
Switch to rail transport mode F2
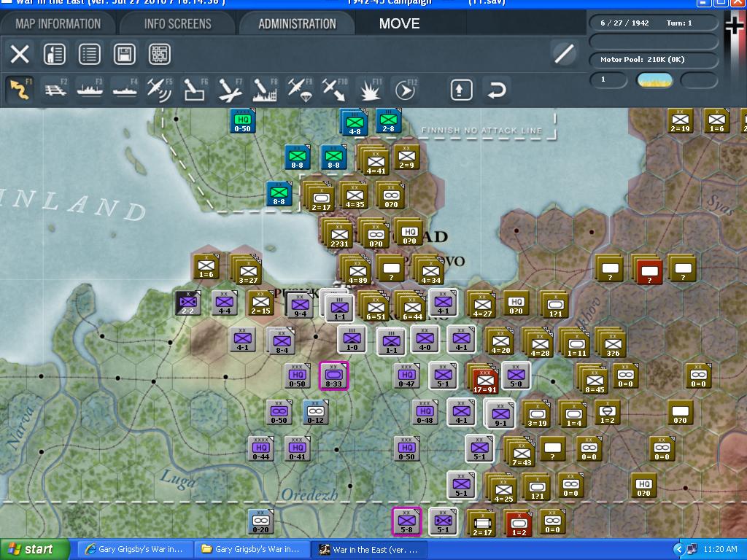click(55, 89)
